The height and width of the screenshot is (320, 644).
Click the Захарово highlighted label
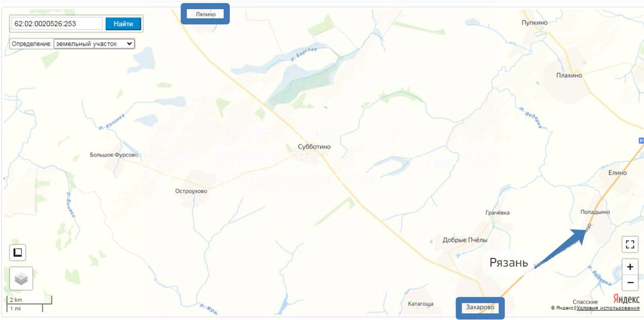click(x=480, y=307)
